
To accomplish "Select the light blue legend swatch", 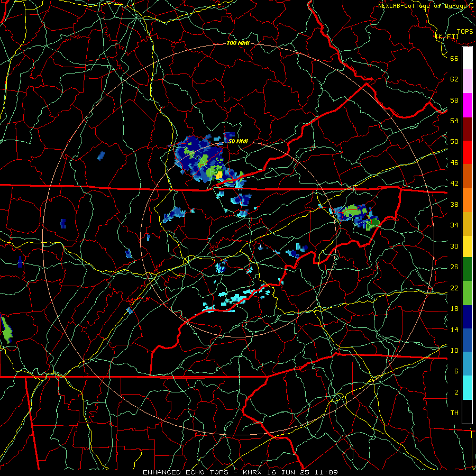I will (x=467, y=363).
